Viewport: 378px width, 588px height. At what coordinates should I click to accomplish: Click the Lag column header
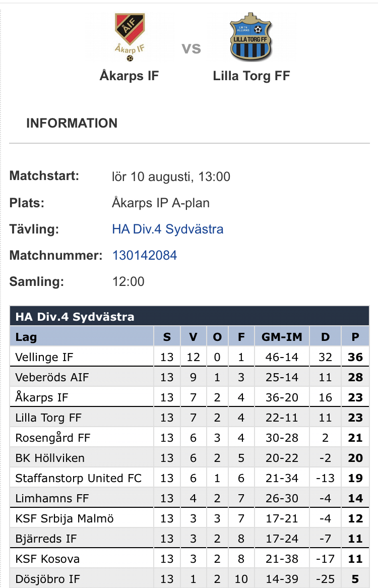click(x=26, y=337)
